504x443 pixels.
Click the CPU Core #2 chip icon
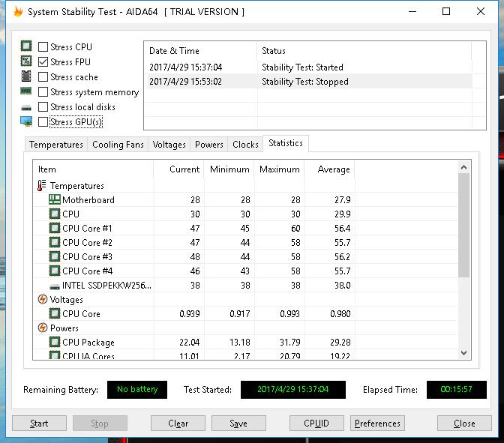[x=54, y=242]
